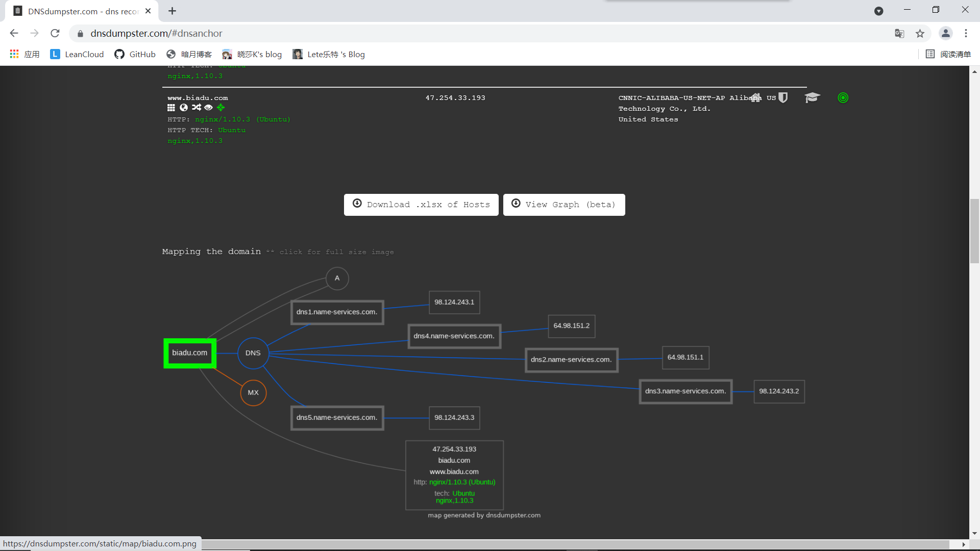This screenshot has width=980, height=551.
Task: Click the 98.124.243.2 IP box
Action: click(779, 391)
